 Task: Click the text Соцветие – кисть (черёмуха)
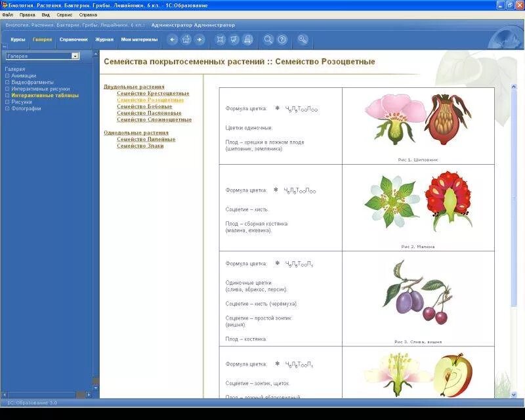pos(261,304)
